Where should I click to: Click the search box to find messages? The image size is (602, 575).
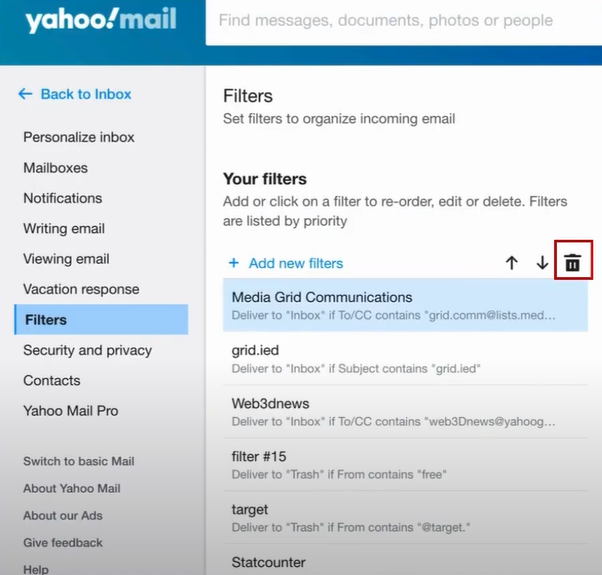[404, 21]
